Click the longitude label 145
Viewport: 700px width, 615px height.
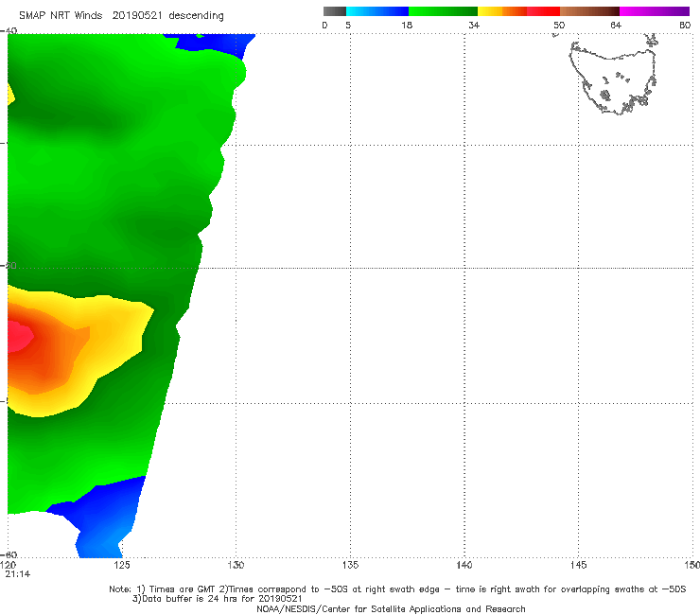pyautogui.click(x=579, y=566)
